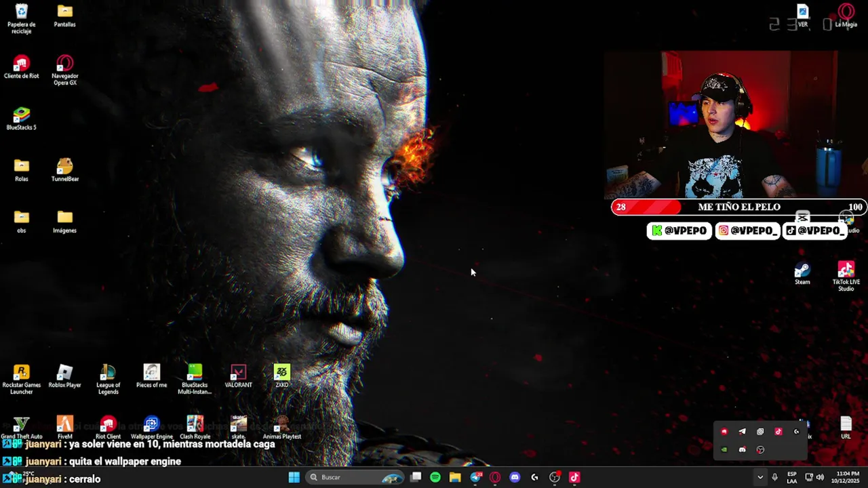Select Riot Client desktop icon
The width and height of the screenshot is (868, 488).
(108, 428)
